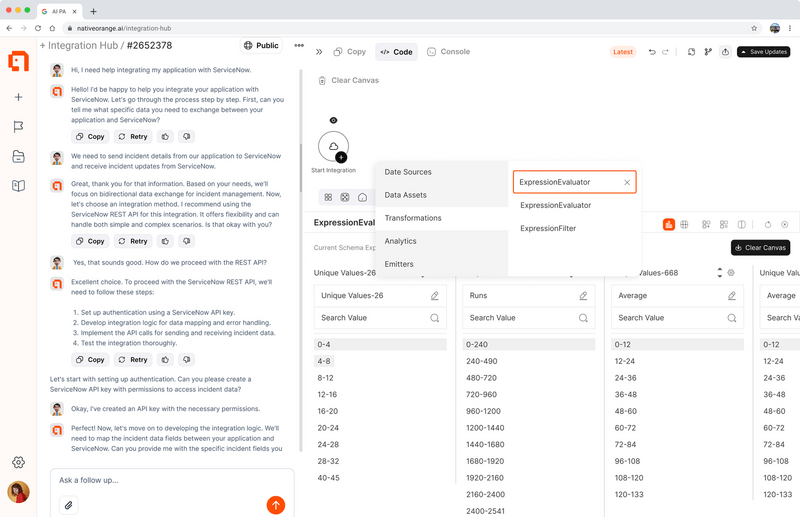Click the orange send arrow button
This screenshot has width=800, height=517.
[276, 505]
